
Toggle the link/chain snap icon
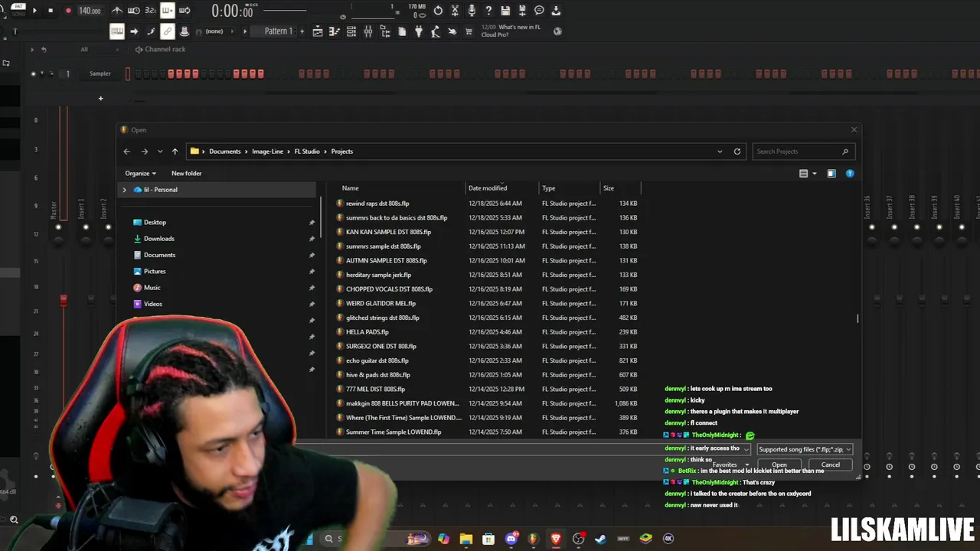coord(168,31)
